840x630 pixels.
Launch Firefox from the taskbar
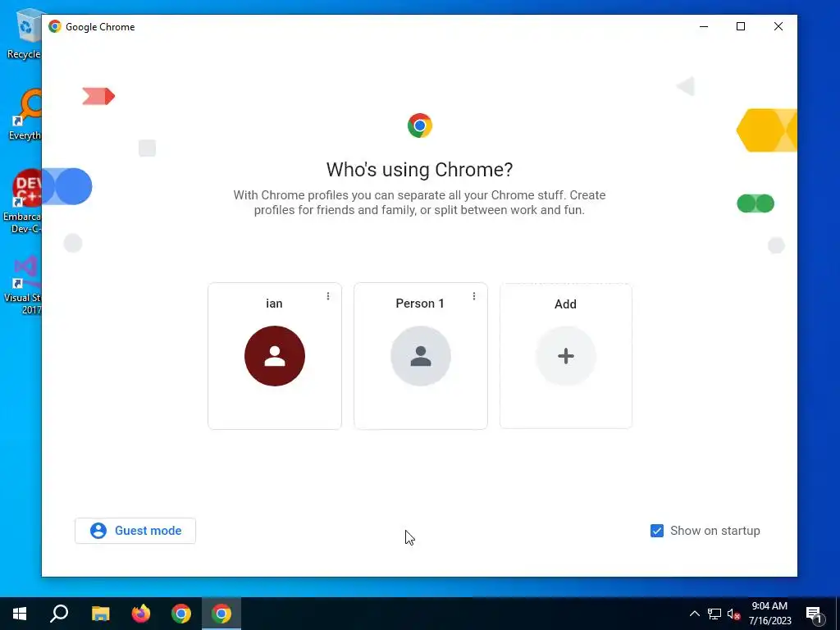pyautogui.click(x=141, y=614)
